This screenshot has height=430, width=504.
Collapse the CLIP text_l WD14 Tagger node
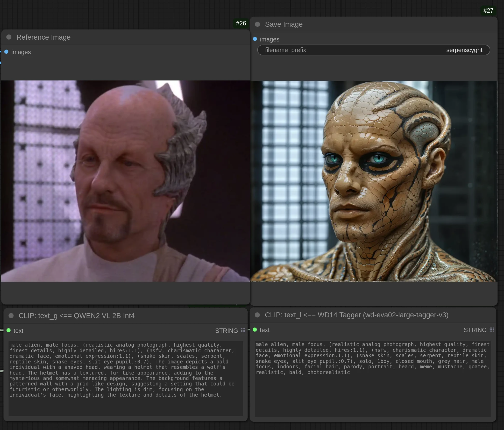(x=257, y=315)
